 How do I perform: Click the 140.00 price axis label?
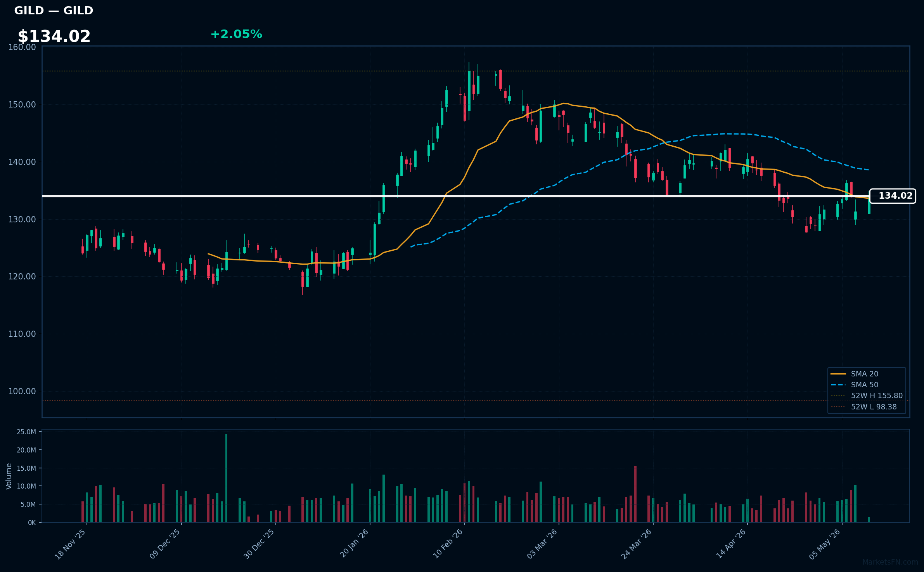pyautogui.click(x=22, y=162)
